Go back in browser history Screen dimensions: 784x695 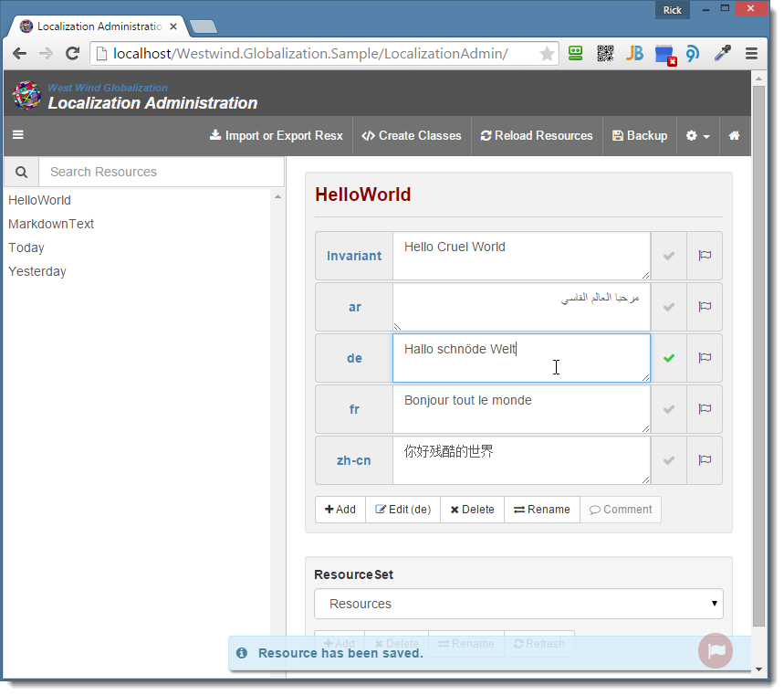[19, 54]
